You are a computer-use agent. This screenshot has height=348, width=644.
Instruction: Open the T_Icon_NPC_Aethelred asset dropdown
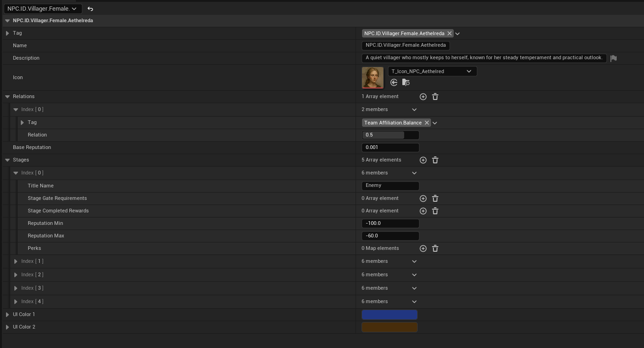coord(432,71)
